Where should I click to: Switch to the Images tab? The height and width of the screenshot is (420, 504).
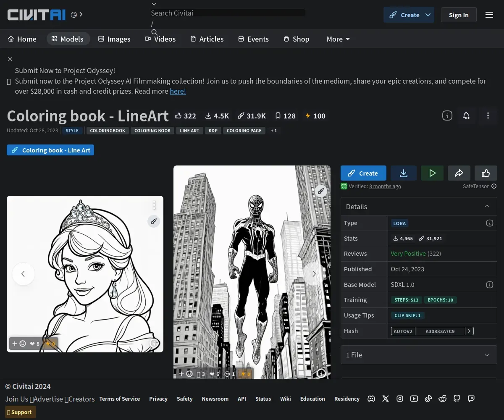tap(114, 39)
